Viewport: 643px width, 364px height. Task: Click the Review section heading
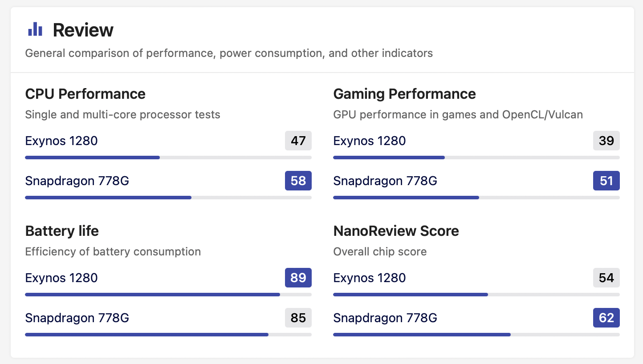[x=83, y=30]
